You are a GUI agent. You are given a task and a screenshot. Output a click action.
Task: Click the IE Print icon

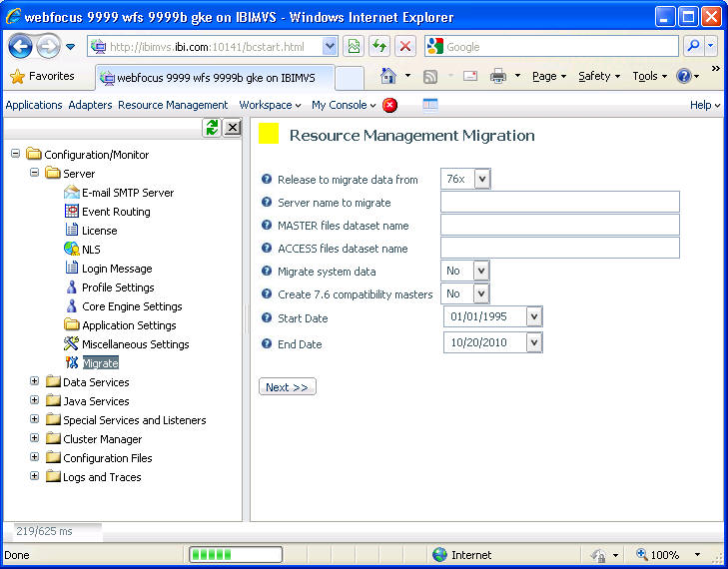click(x=498, y=76)
